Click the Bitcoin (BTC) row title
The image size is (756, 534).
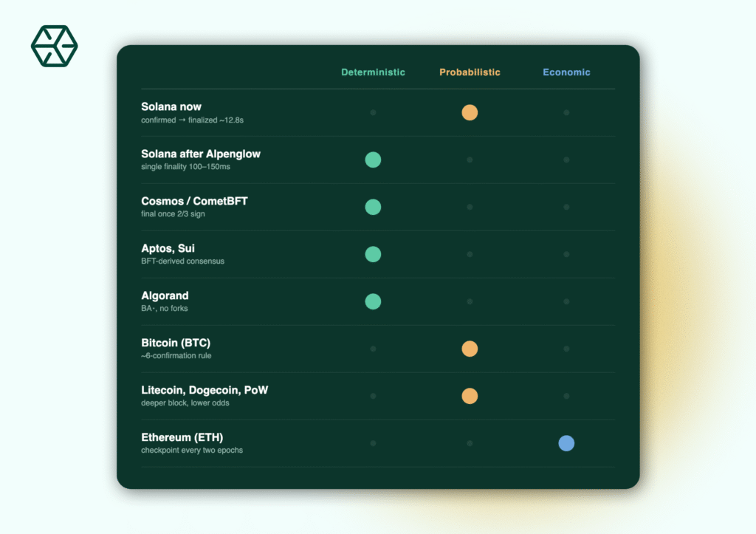click(176, 343)
